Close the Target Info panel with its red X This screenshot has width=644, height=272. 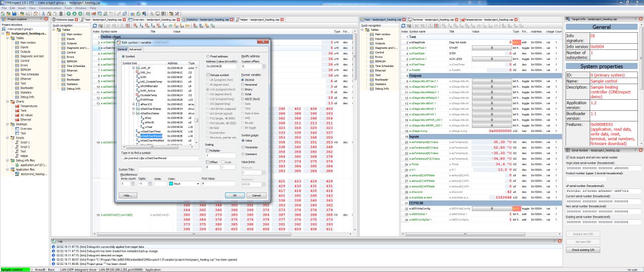tap(641, 19)
